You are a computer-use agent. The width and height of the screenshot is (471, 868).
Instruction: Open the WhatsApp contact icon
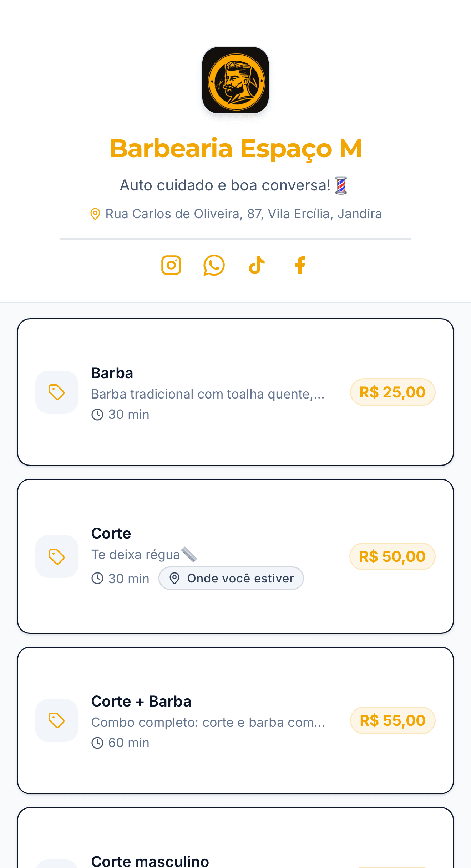pos(214,265)
